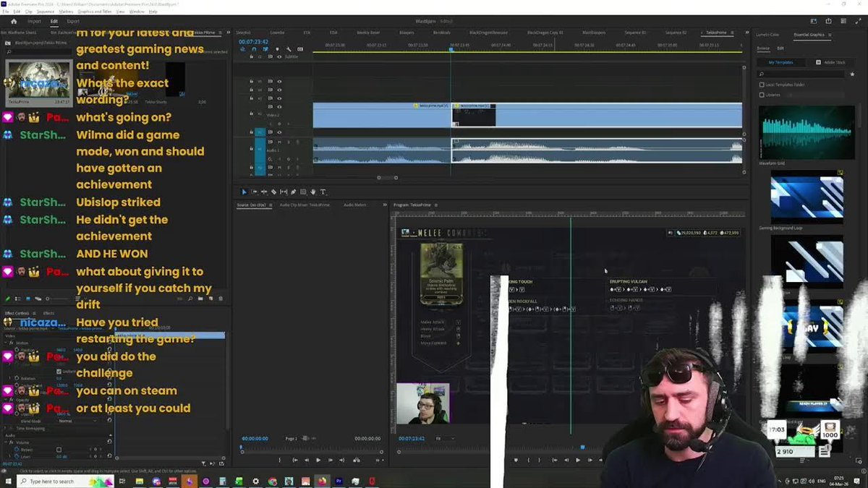The height and width of the screenshot is (488, 868).
Task: Add Marker from timeline header
Action: (x=277, y=49)
